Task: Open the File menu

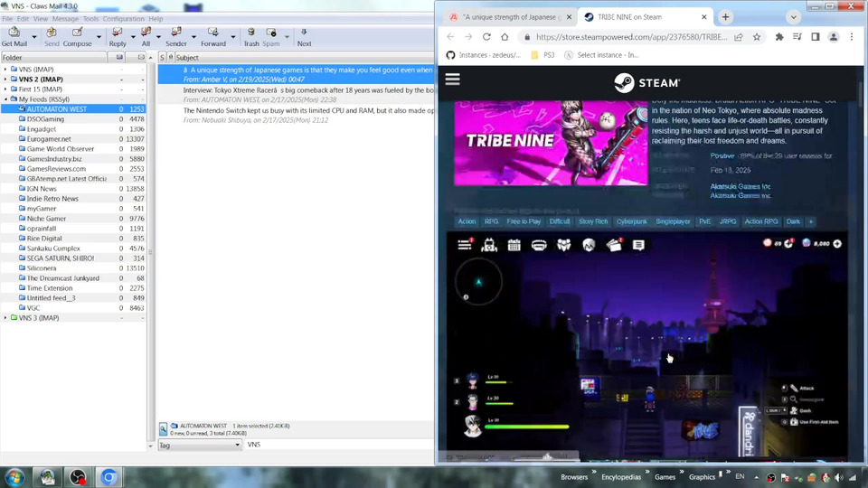Action: coord(7,19)
